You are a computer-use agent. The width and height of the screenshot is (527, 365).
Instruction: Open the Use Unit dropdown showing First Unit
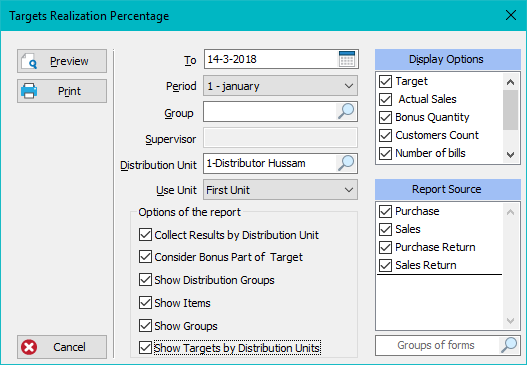(x=280, y=190)
